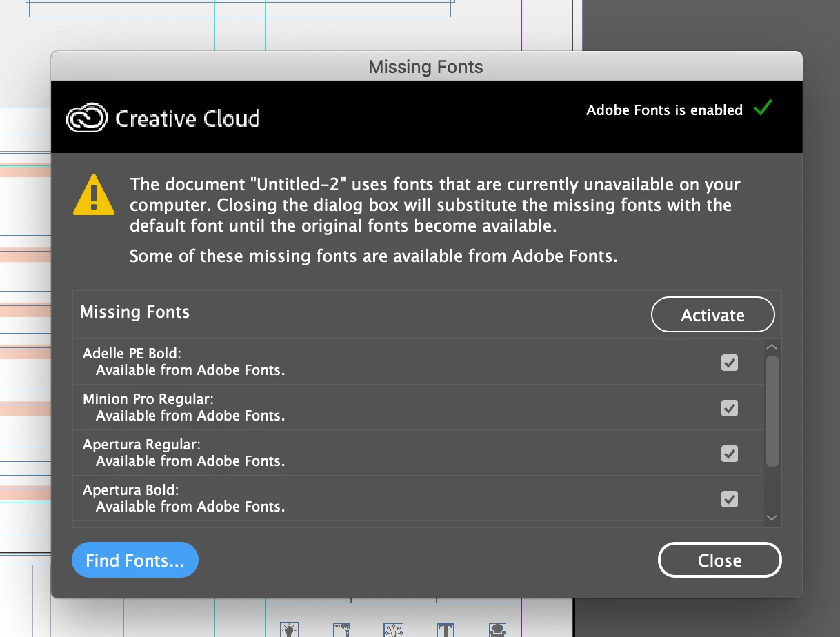Select the Apertura Bold font row
The width and height of the screenshot is (840, 637).
pos(418,498)
